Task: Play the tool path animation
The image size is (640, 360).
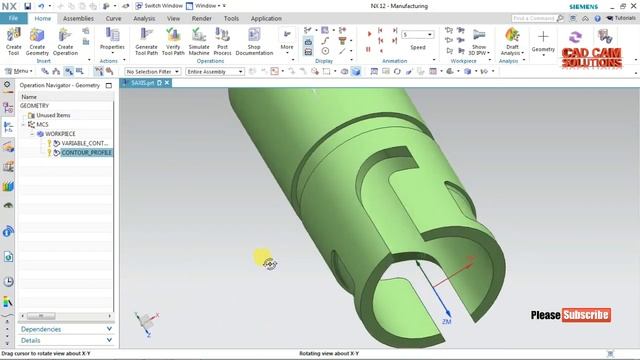Action: point(369,34)
